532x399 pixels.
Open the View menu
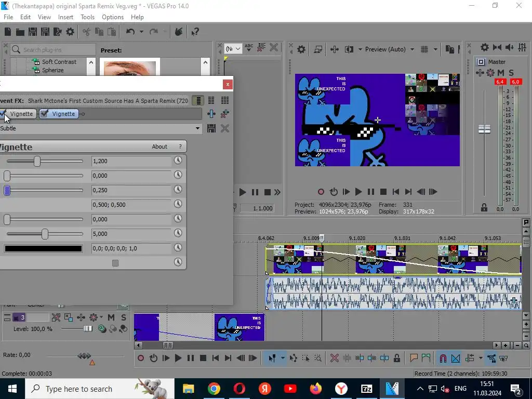(x=44, y=17)
